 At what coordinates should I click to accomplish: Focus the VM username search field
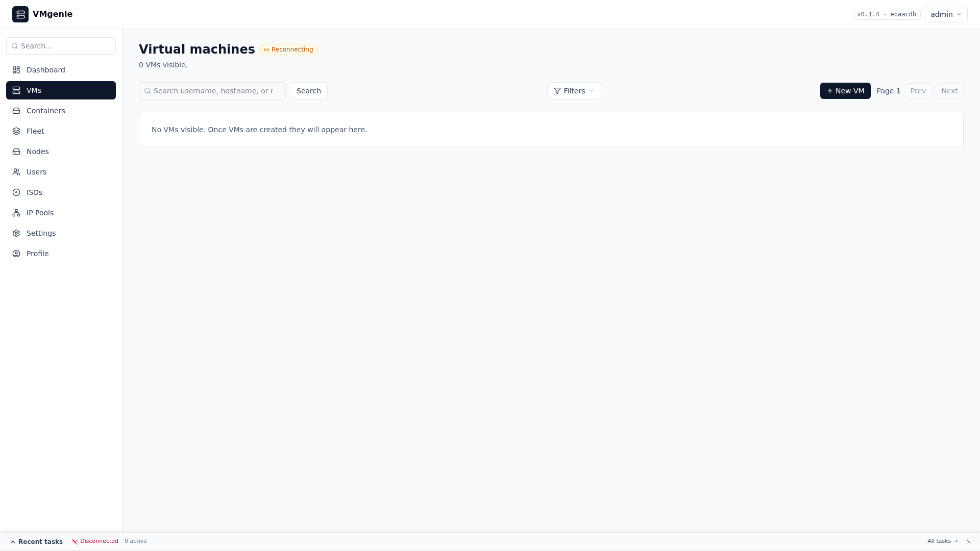coord(212,91)
